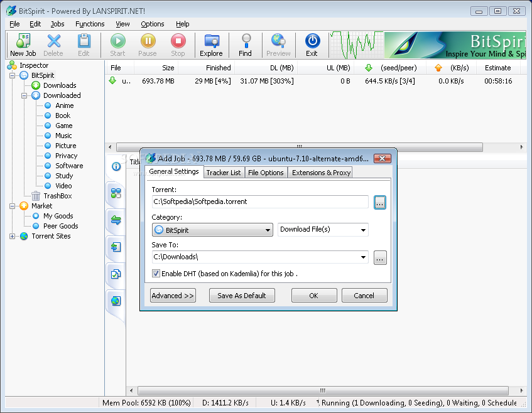Image resolution: width=532 pixels, height=413 pixels.
Task: Select the Anime category
Action: pos(65,105)
